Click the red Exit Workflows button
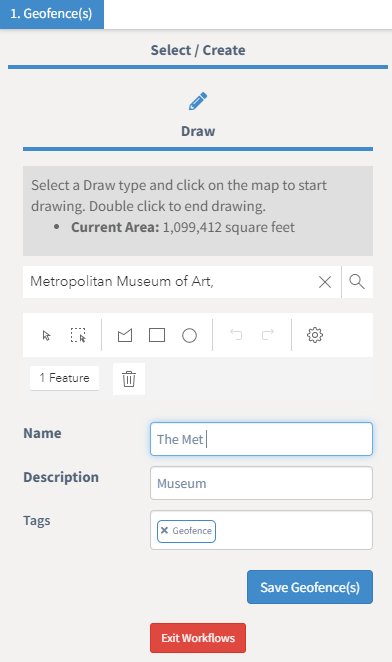 [x=198, y=638]
